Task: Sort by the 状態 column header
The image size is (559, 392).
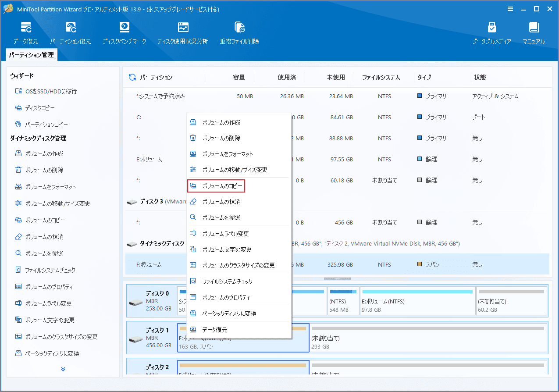Action: coord(480,77)
